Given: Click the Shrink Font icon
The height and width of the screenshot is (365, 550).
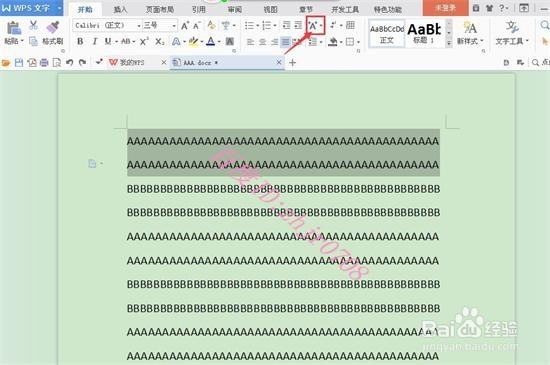Looking at the screenshot, I should (x=197, y=26).
